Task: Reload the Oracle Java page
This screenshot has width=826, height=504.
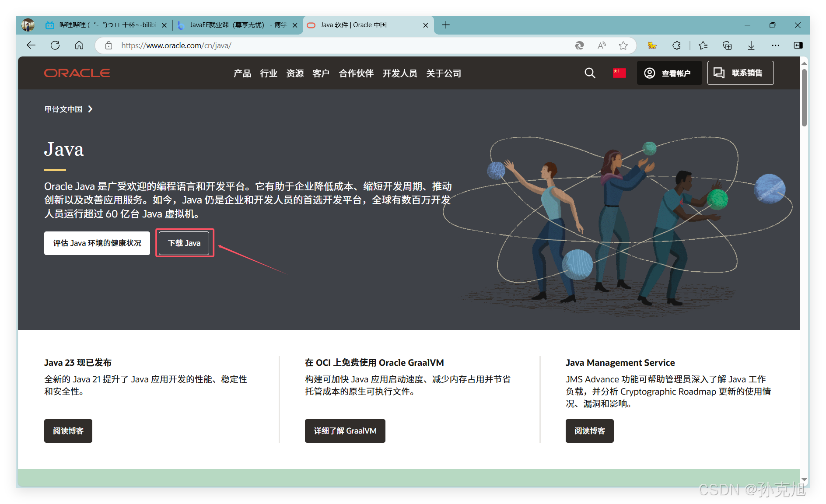Action: [55, 45]
